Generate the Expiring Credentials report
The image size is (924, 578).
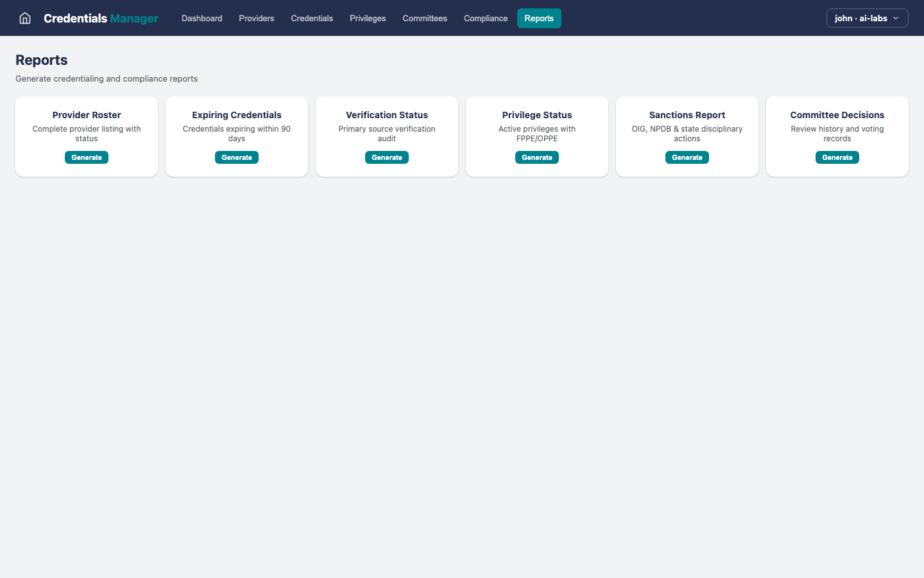pyautogui.click(x=236, y=157)
